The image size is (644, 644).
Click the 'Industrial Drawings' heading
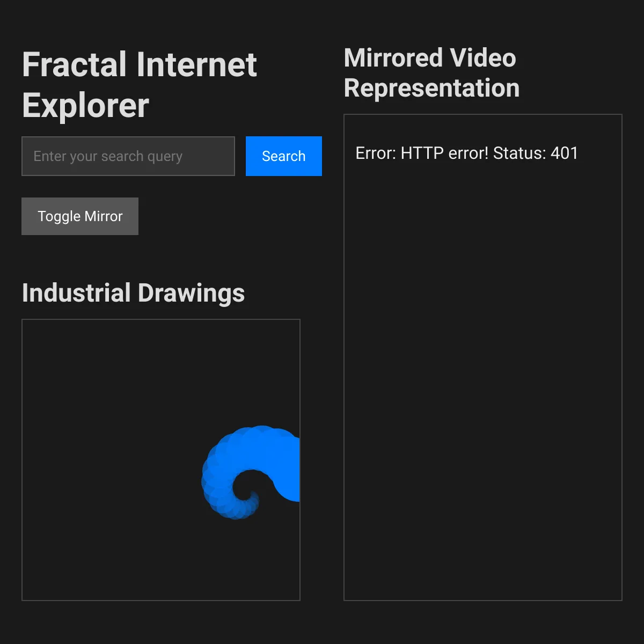coord(133,293)
